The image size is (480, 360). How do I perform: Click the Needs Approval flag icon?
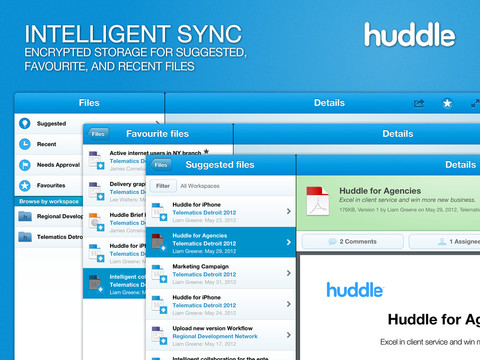(24, 165)
